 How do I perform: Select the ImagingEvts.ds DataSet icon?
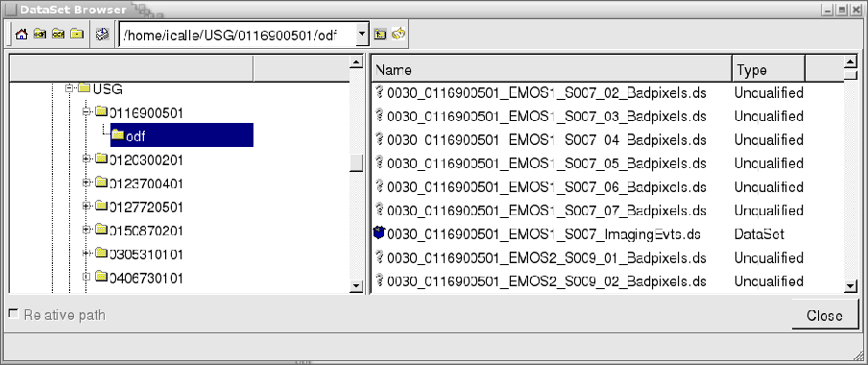tap(379, 233)
